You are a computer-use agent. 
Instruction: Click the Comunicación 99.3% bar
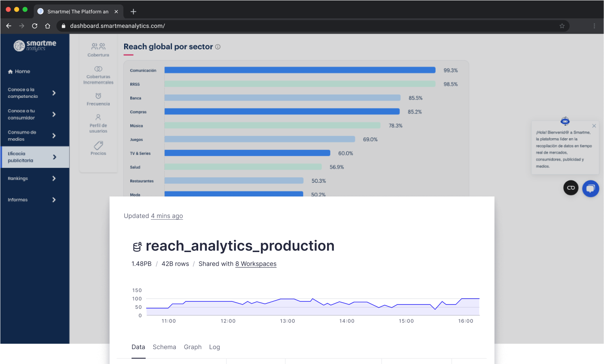300,70
